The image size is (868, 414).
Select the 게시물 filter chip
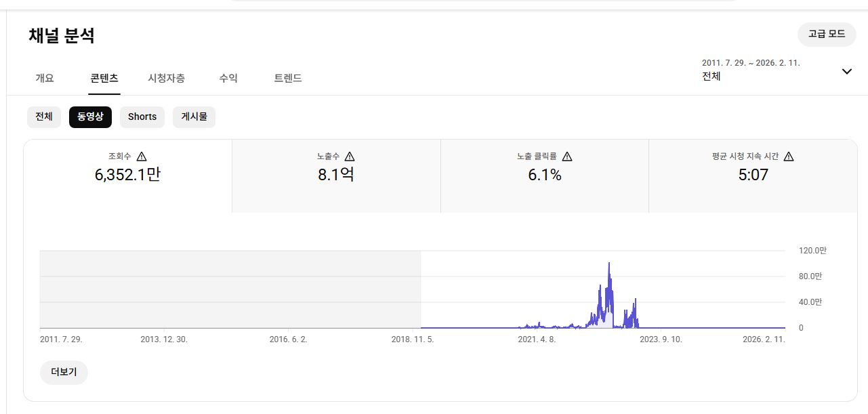[x=194, y=117]
